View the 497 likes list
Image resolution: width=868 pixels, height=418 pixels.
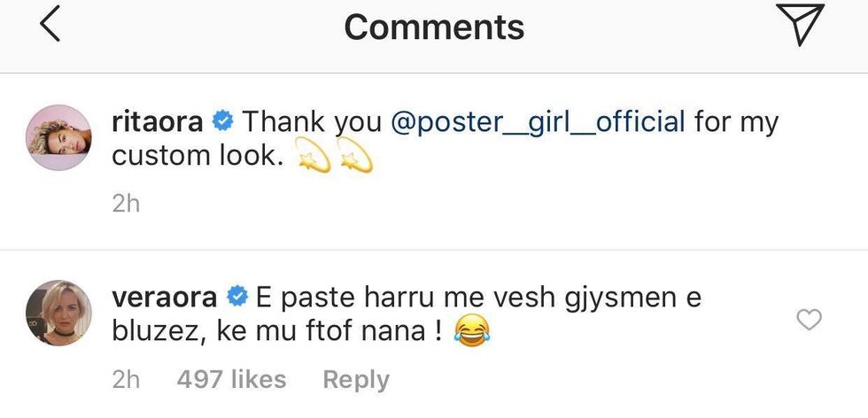231,380
